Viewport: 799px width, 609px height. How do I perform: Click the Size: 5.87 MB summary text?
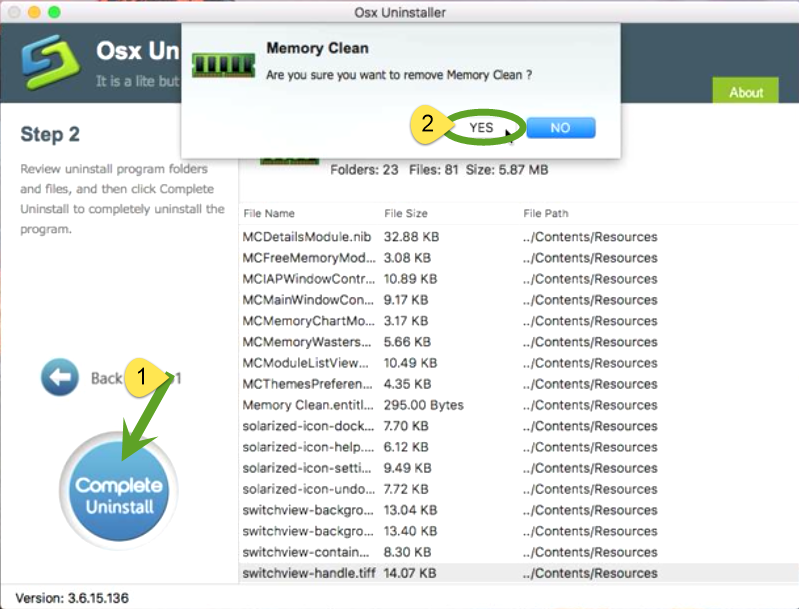(x=507, y=170)
